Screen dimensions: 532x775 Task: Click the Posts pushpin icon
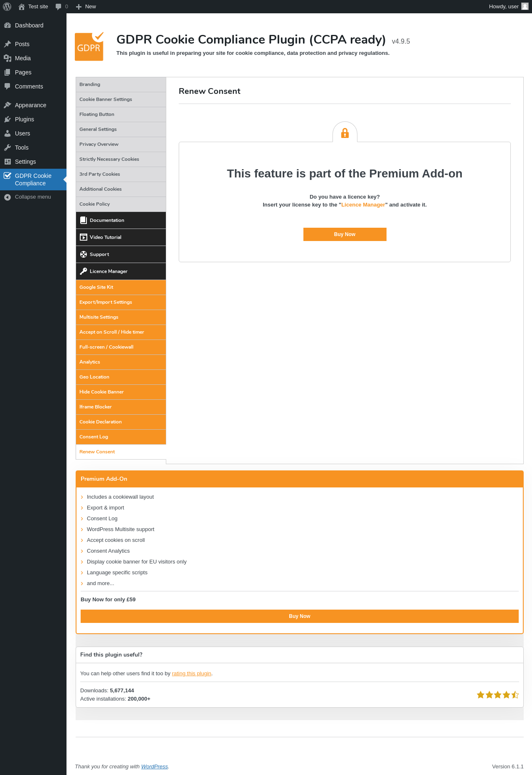click(7, 44)
